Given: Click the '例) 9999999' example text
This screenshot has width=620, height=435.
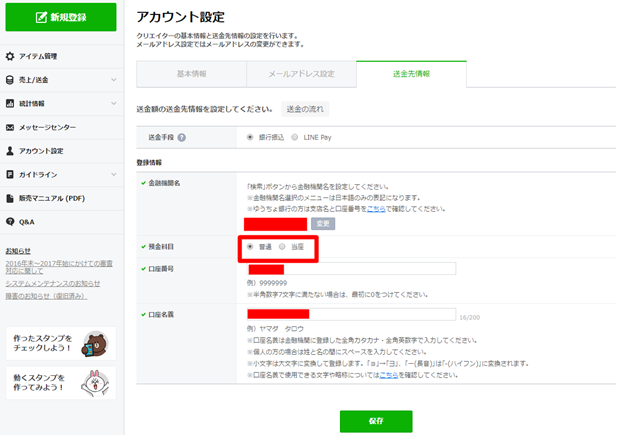Looking at the screenshot, I should (x=267, y=283).
